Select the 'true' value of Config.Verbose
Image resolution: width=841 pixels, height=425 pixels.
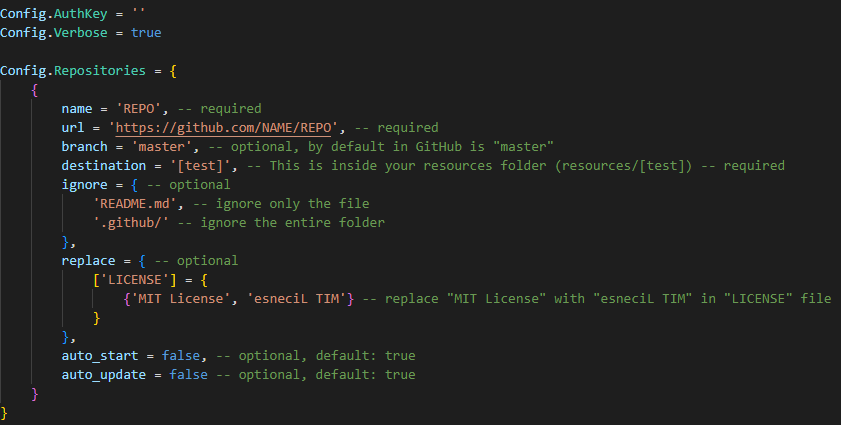click(x=146, y=33)
